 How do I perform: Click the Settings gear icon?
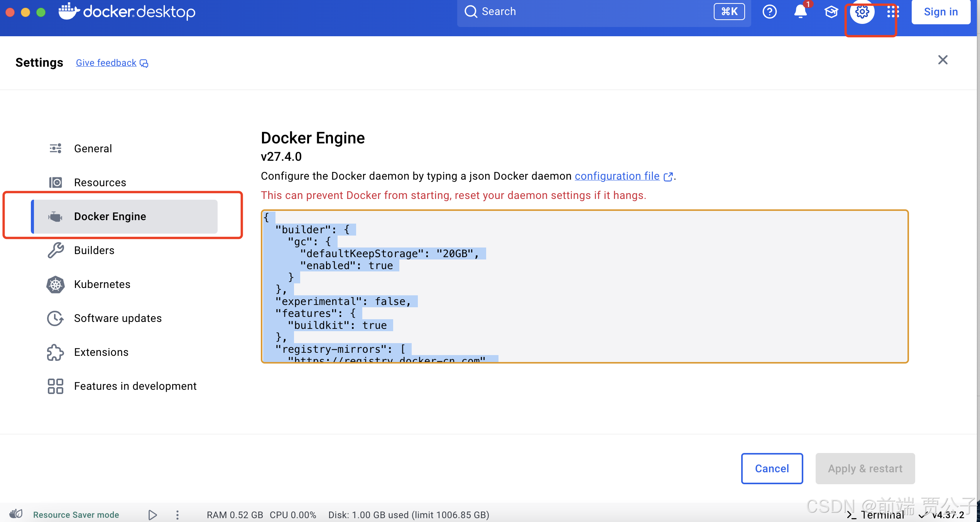click(862, 12)
